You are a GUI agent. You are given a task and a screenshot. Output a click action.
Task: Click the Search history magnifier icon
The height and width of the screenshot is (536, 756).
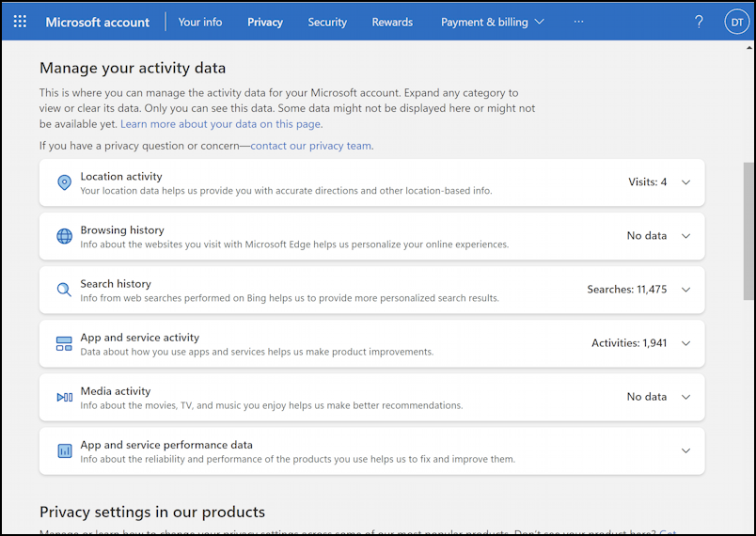(64, 290)
